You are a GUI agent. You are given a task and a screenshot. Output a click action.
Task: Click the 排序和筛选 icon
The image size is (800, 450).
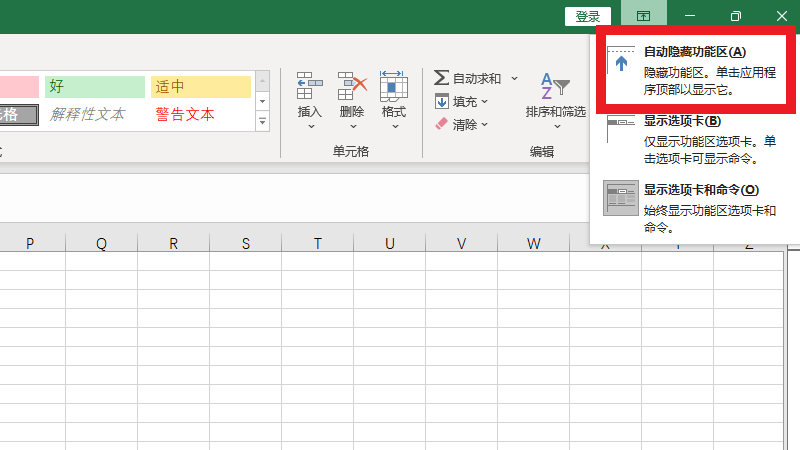click(555, 86)
